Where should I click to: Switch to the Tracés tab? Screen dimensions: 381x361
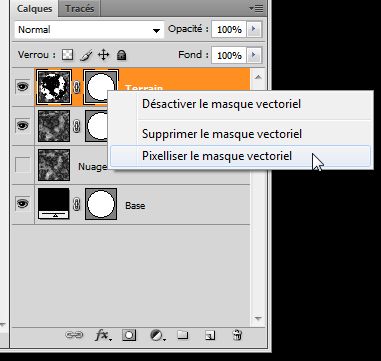79,8
